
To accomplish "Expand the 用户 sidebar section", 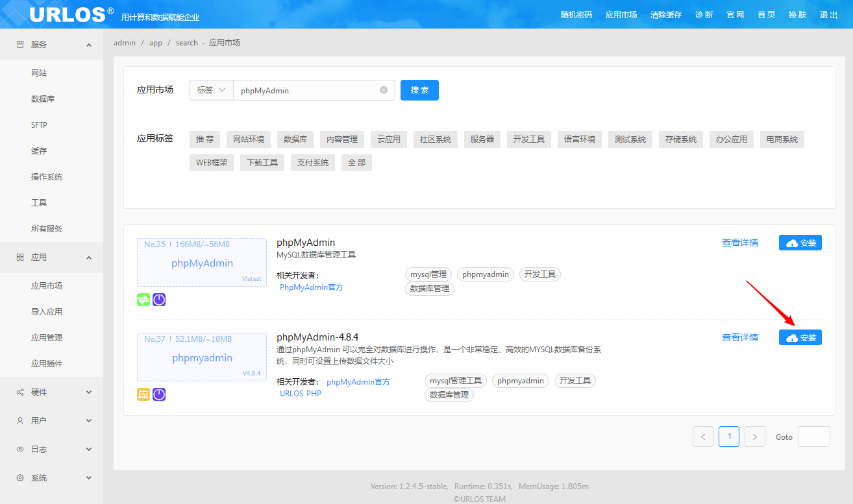I will [x=89, y=421].
